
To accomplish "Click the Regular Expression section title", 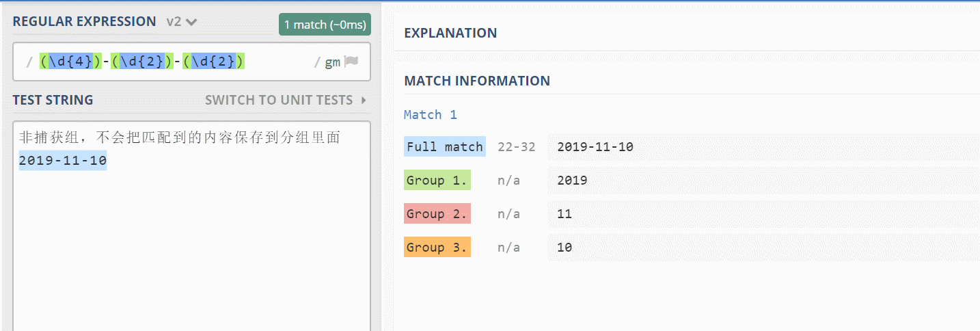I will click(x=85, y=21).
